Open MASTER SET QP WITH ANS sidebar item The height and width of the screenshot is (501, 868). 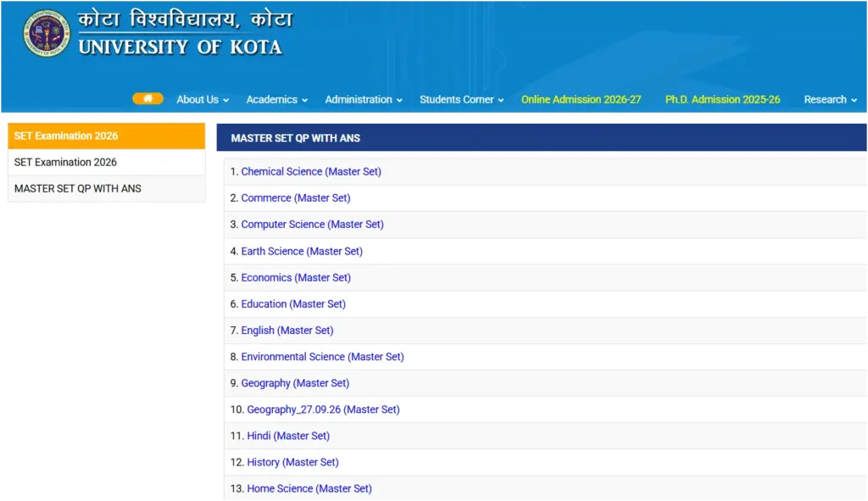click(x=106, y=189)
